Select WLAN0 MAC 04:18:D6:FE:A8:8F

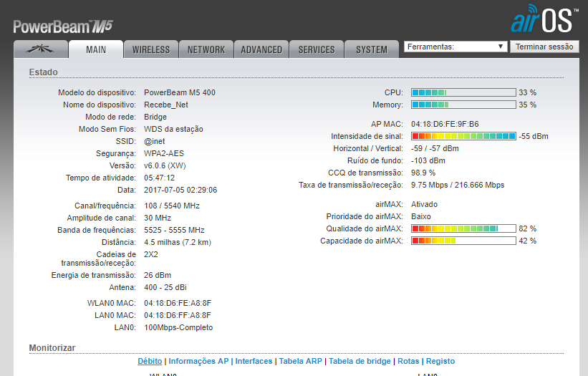(178, 303)
